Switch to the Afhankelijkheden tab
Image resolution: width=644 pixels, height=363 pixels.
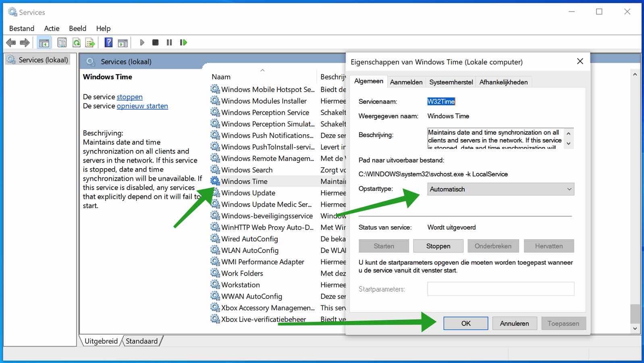(x=503, y=82)
